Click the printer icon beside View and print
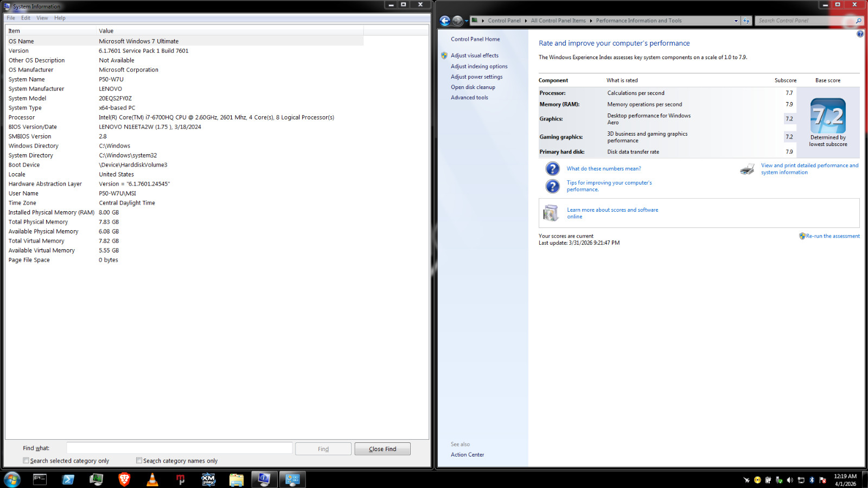 (x=747, y=169)
